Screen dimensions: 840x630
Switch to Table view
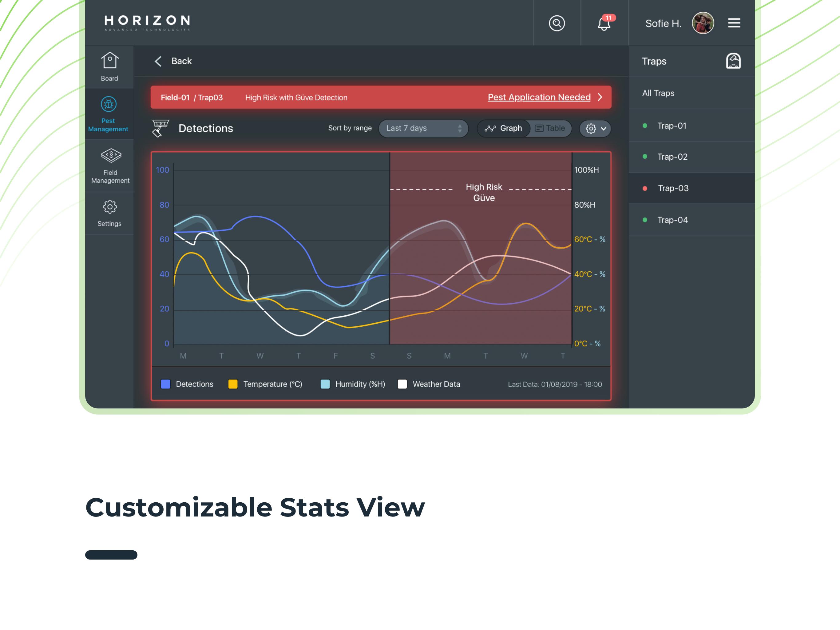tap(550, 129)
